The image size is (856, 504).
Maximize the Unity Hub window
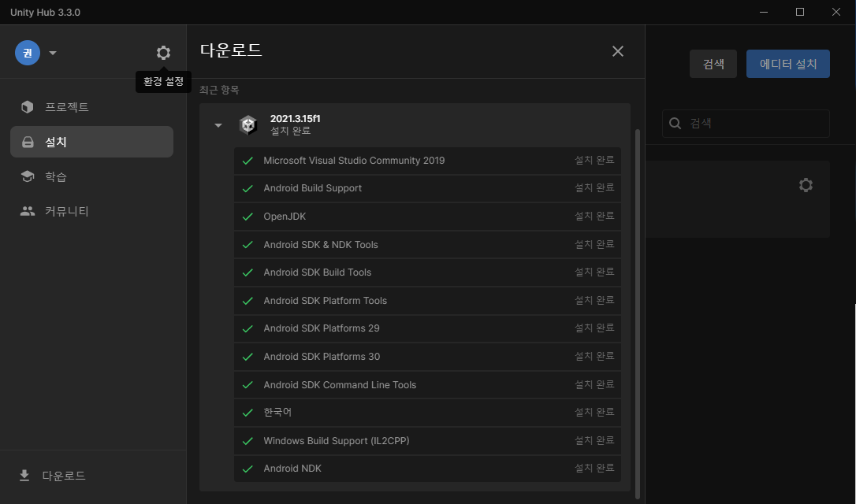point(800,12)
